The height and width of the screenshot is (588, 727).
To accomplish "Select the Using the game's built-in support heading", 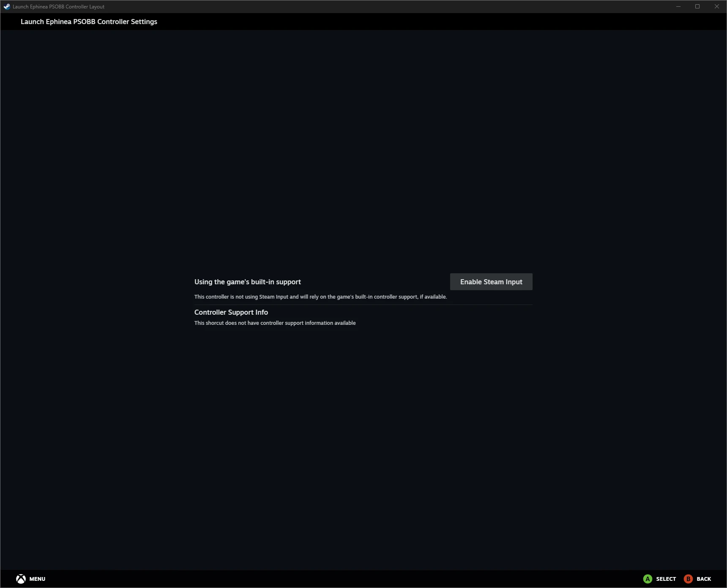I will click(x=247, y=282).
